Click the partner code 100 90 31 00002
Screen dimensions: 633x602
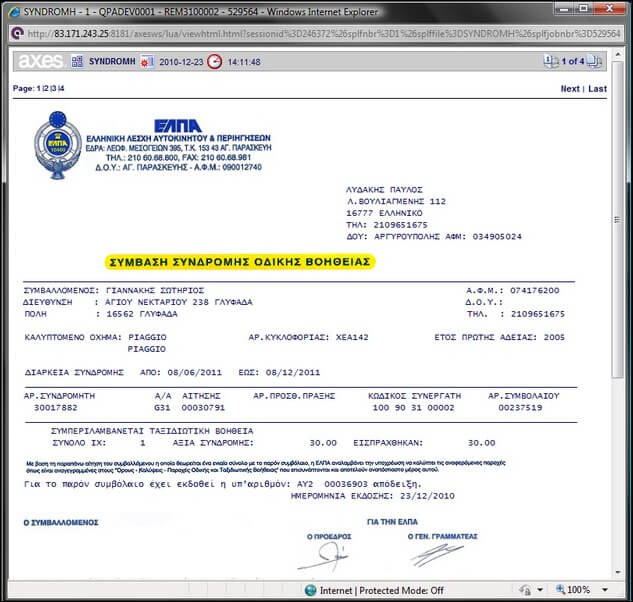(413, 408)
